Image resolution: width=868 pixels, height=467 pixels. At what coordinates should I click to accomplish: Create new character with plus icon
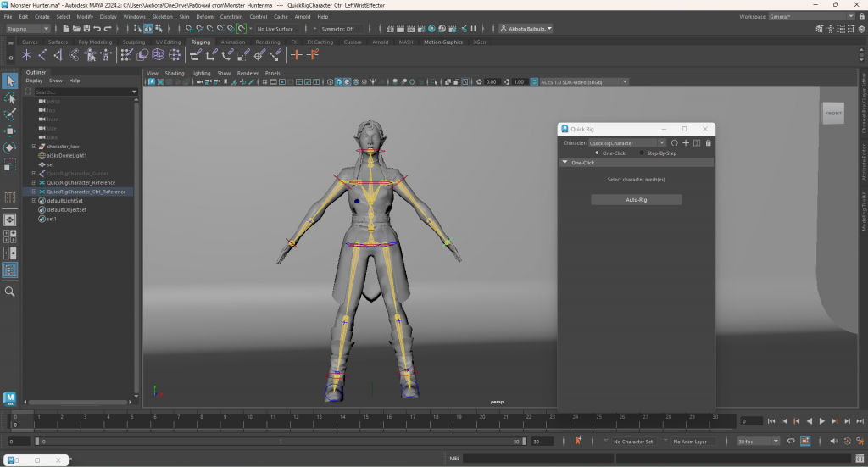tap(686, 143)
